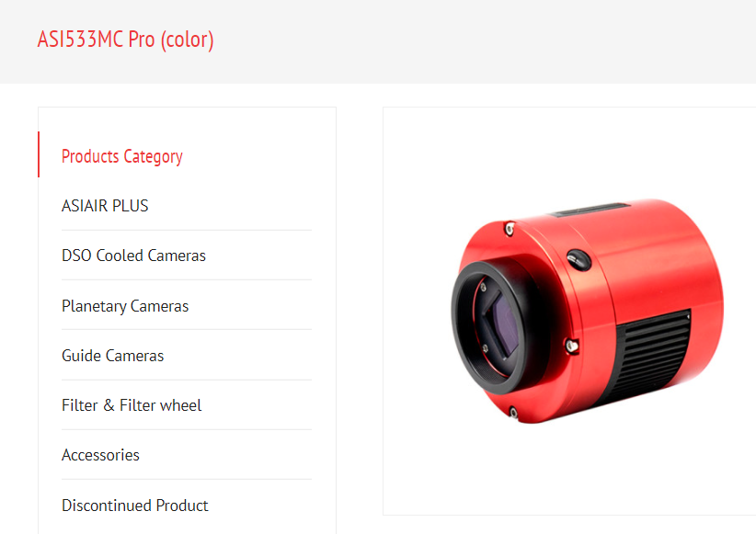This screenshot has width=756, height=534.
Task: Click the red accent bar beside Products Category
Action: coord(39,154)
